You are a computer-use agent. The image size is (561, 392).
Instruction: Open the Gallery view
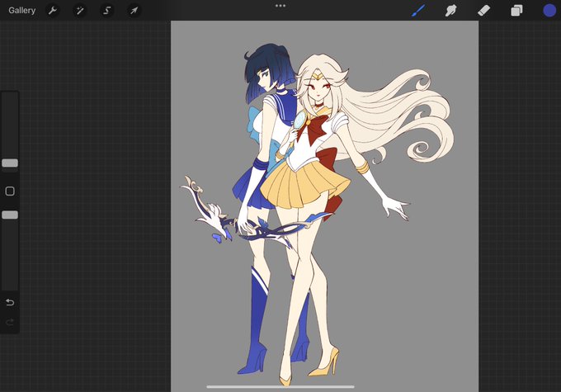21,11
